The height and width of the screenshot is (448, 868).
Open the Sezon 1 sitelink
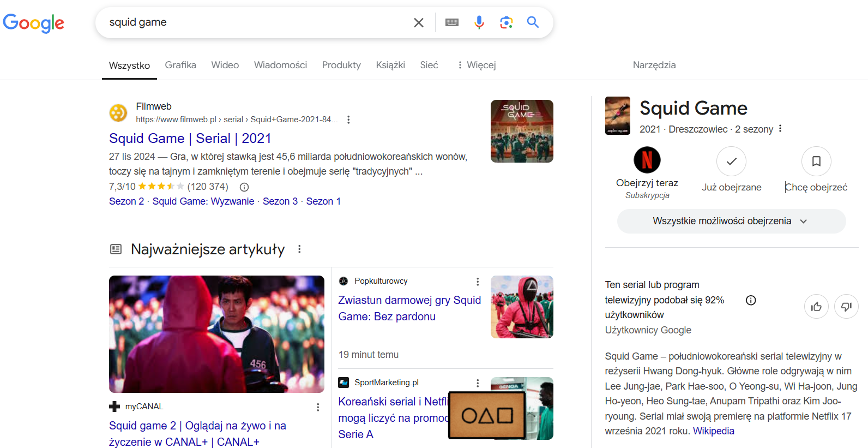tap(323, 201)
